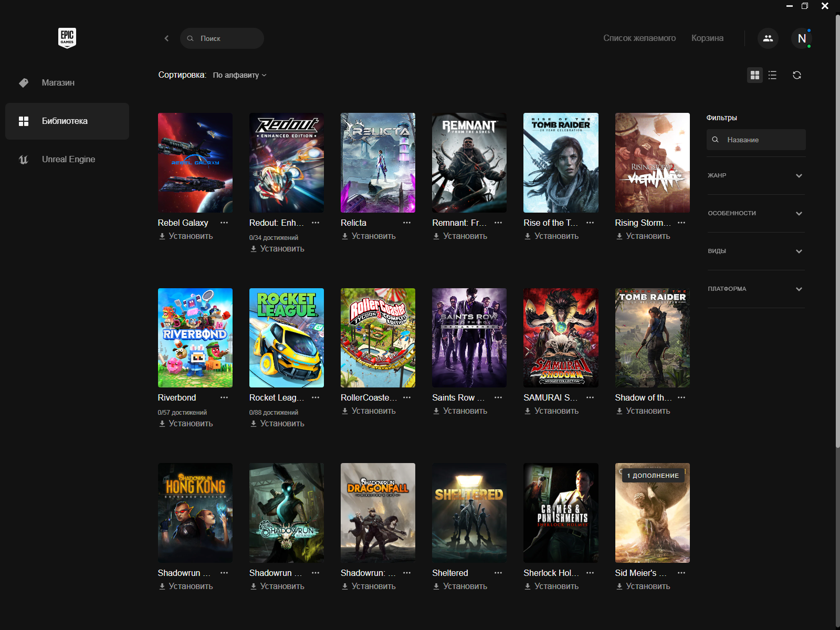Open three-dot menu for Sid Meier's
840x630 pixels.
tap(681, 573)
